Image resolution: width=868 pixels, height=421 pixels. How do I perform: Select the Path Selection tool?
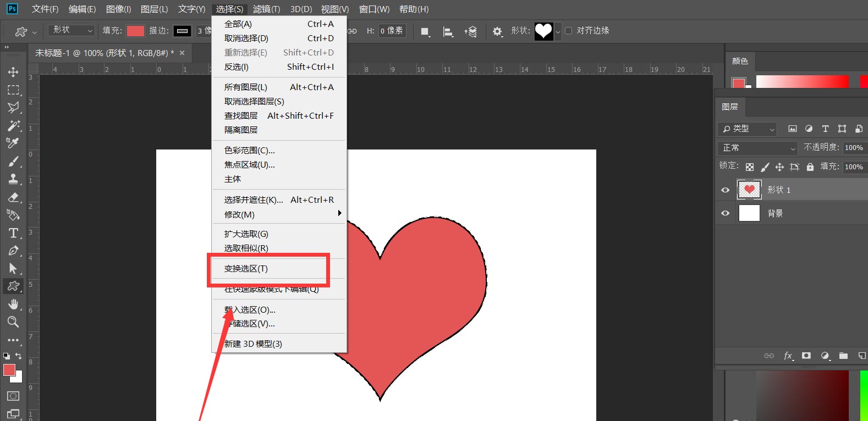pos(13,268)
